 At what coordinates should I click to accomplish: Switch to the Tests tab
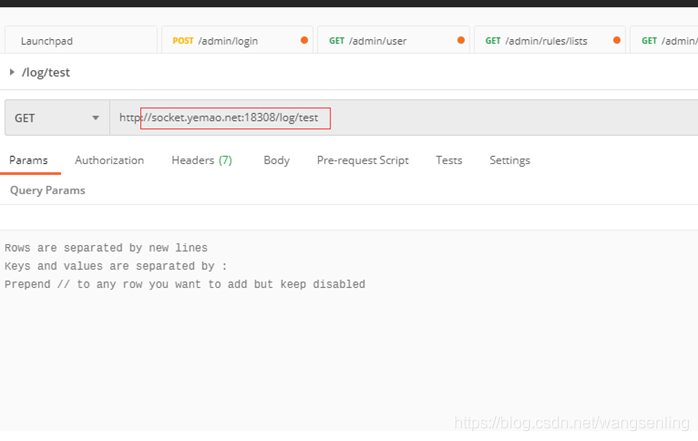449,160
